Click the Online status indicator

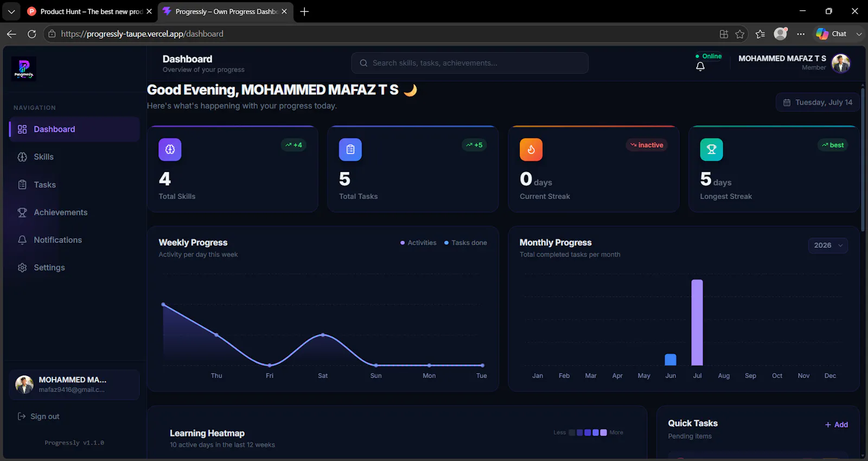point(709,56)
